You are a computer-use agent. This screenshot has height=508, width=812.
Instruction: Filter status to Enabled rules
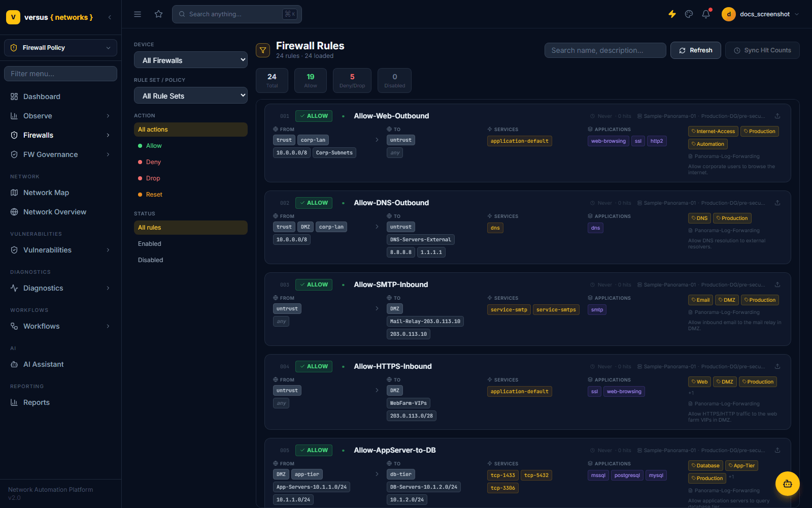[x=191, y=244]
